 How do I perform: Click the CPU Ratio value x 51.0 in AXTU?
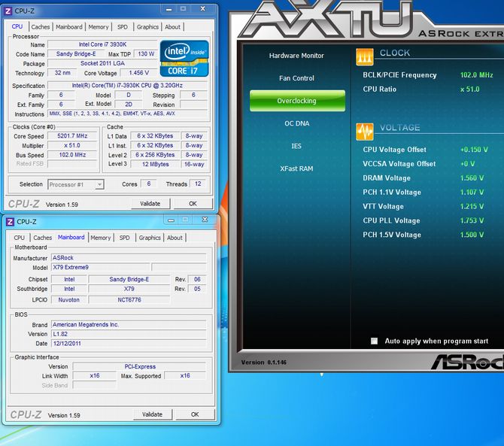(470, 90)
